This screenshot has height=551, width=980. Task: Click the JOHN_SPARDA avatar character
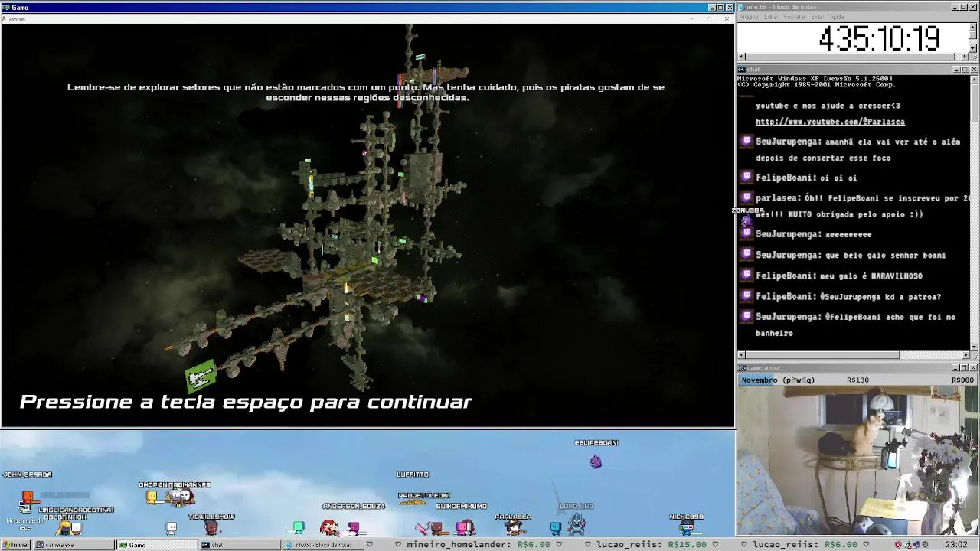click(x=28, y=498)
